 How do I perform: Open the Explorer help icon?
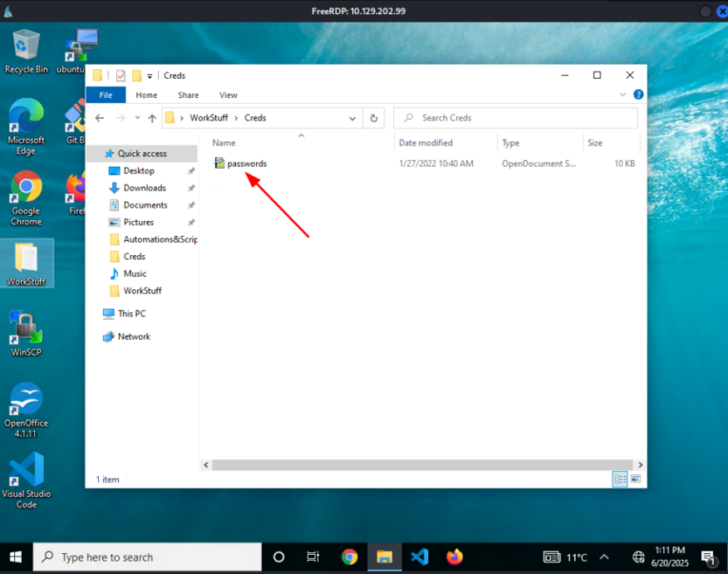[639, 94]
